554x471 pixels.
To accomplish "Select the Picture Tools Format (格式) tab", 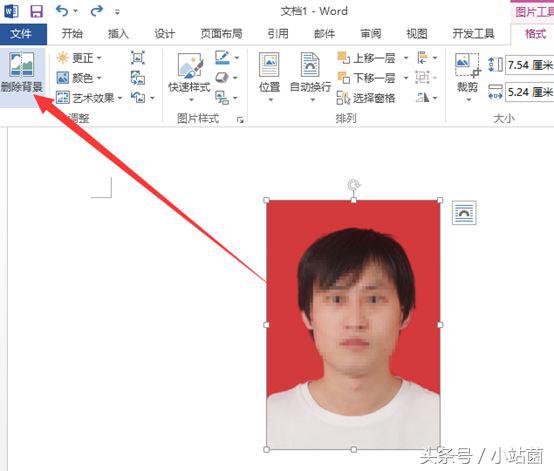I will (x=535, y=34).
